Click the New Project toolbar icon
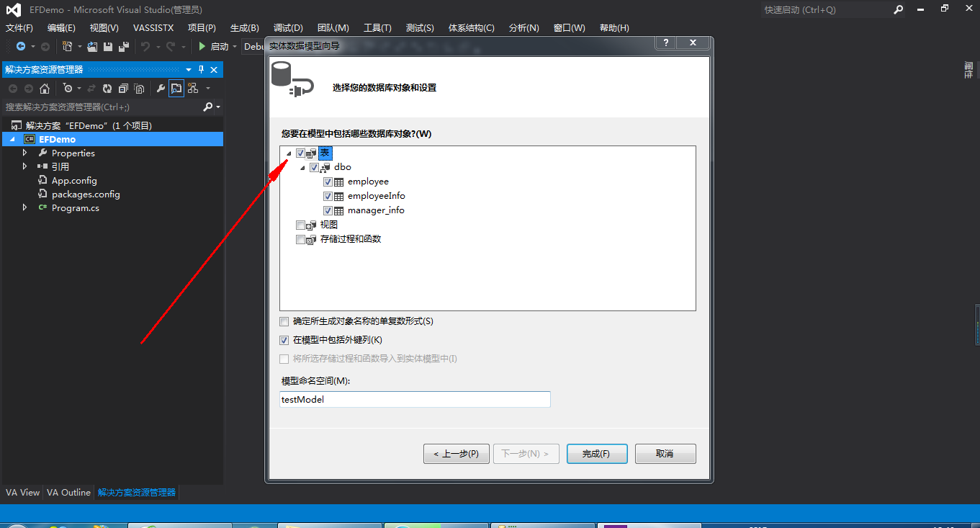The height and width of the screenshot is (528, 980). pyautogui.click(x=67, y=46)
